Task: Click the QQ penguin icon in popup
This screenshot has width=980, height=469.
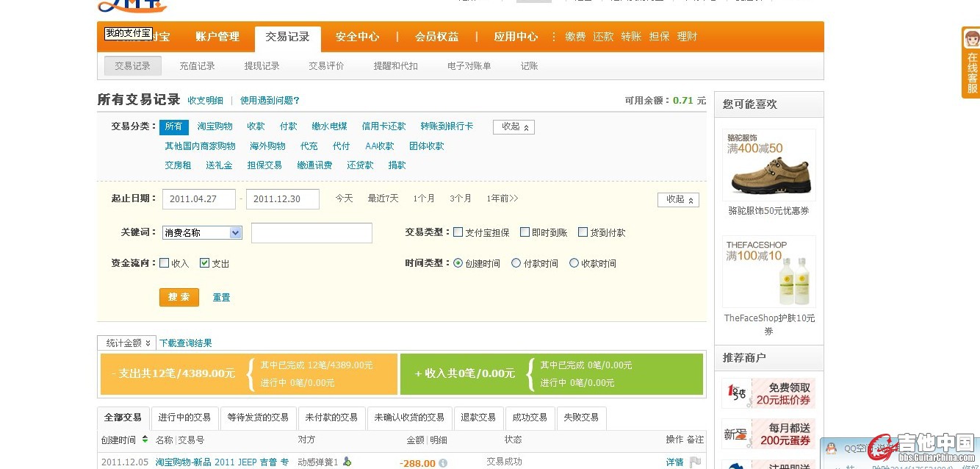Action: click(x=831, y=448)
